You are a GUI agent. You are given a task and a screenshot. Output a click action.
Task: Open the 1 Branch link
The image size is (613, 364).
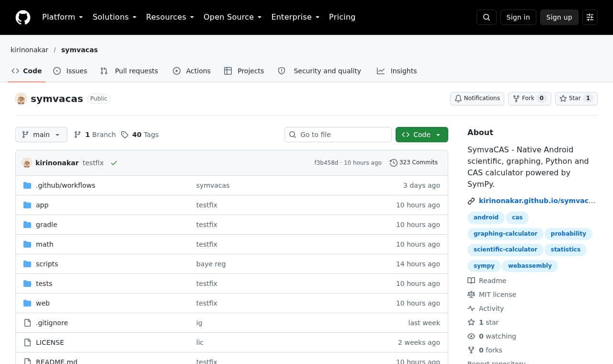tap(95, 135)
